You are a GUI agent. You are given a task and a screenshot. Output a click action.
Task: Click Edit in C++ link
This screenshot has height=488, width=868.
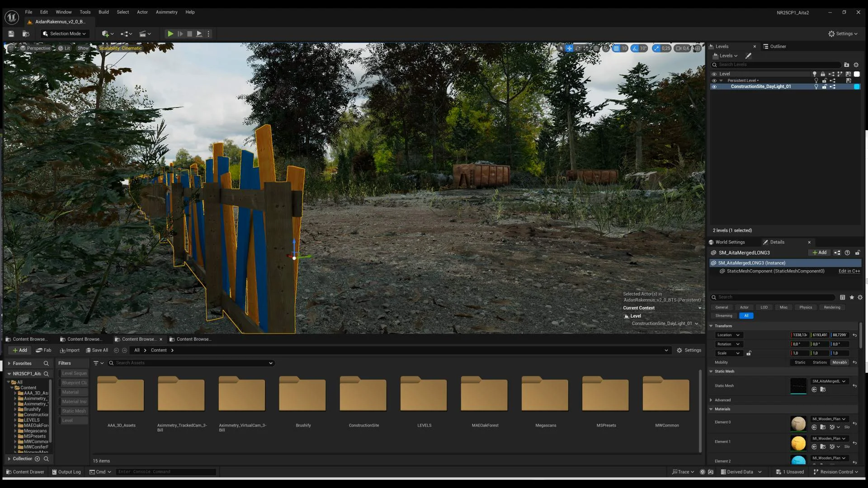849,271
